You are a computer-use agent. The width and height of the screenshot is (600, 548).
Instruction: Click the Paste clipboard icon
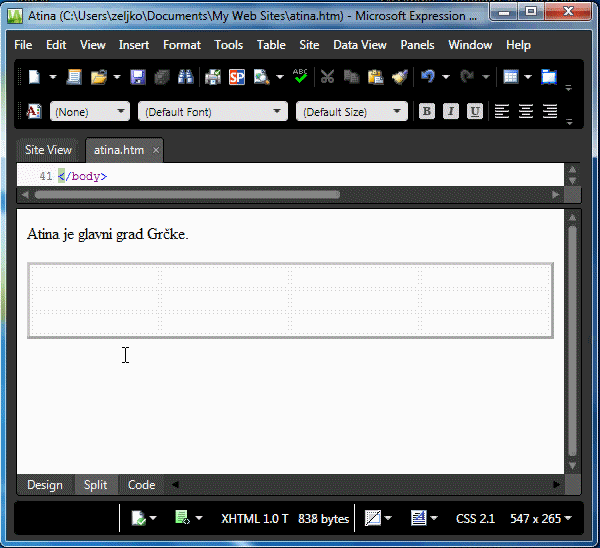pos(375,77)
